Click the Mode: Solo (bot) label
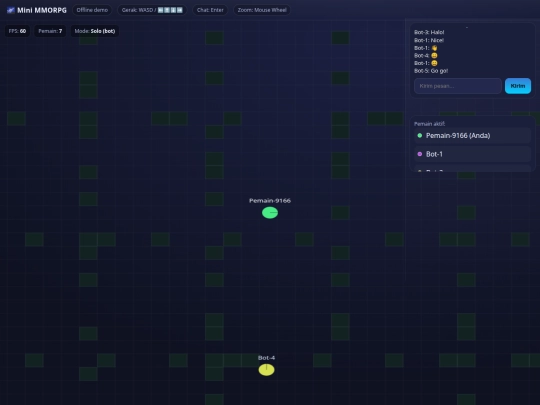 (95, 31)
